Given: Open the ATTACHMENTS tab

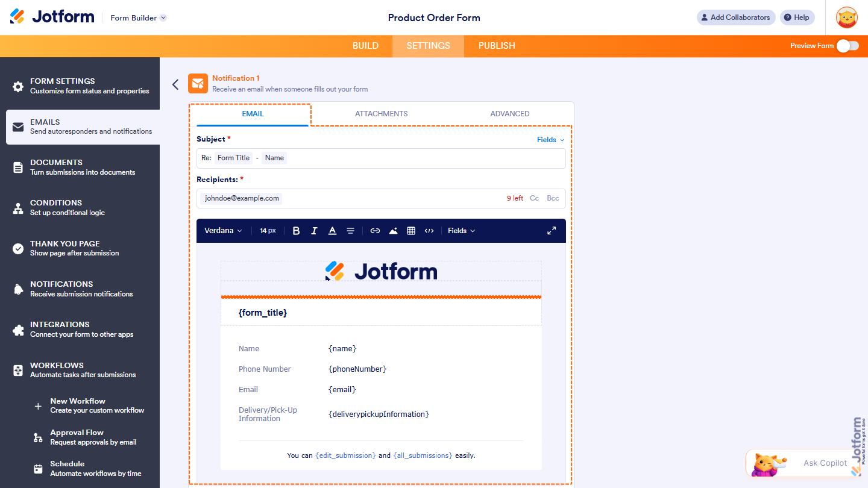Looking at the screenshot, I should (x=382, y=114).
